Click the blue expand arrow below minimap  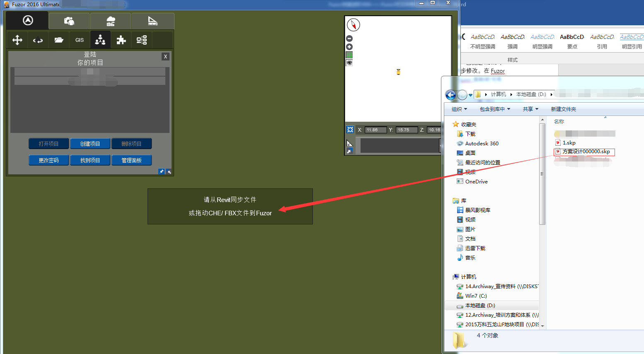coord(350,151)
